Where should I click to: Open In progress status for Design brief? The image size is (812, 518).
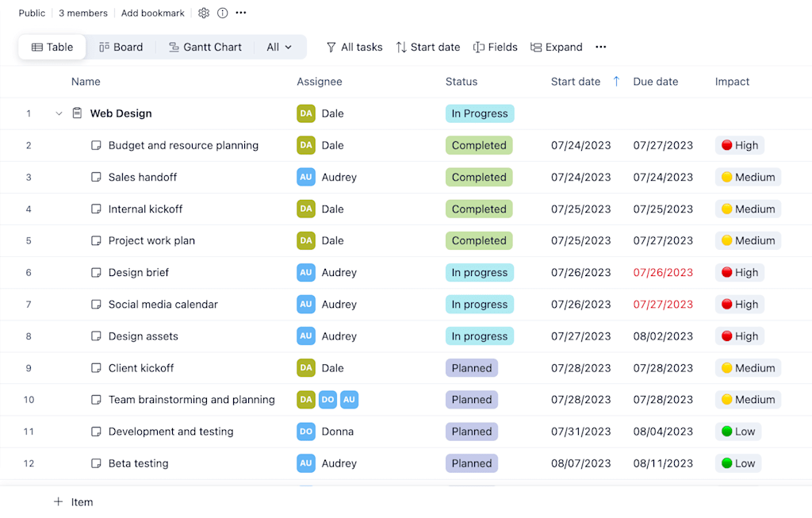click(x=480, y=272)
